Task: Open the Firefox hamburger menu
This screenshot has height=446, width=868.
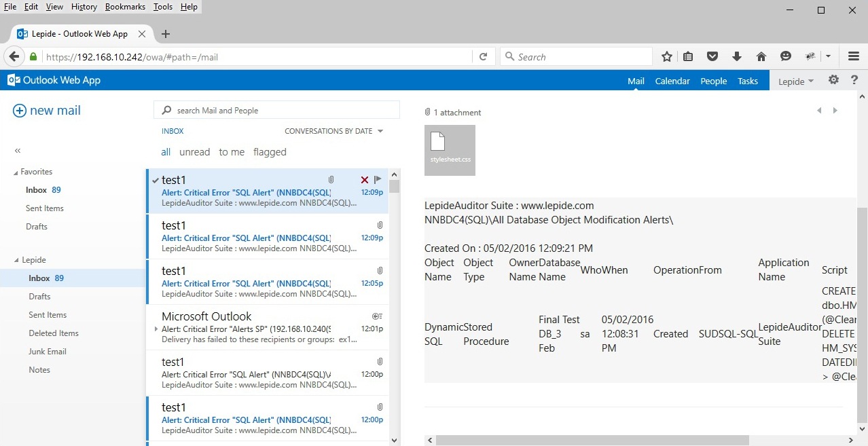Action: 853,56
